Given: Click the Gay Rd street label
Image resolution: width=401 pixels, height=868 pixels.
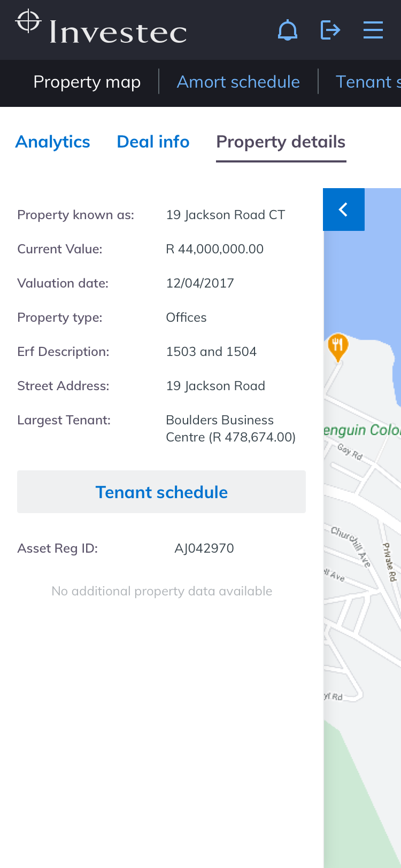Looking at the screenshot, I should click(x=350, y=452).
